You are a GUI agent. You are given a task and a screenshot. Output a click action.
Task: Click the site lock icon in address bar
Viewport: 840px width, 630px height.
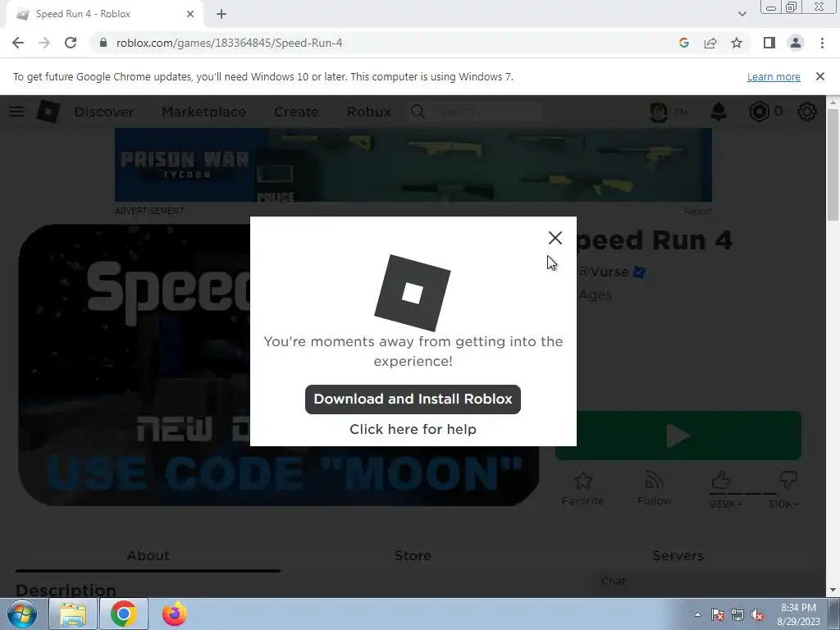point(103,43)
